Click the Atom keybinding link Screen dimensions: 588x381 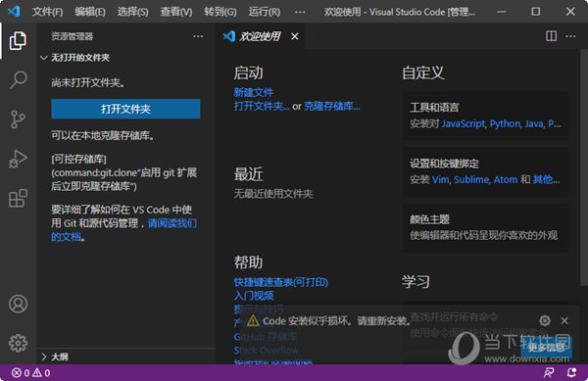tap(506, 179)
